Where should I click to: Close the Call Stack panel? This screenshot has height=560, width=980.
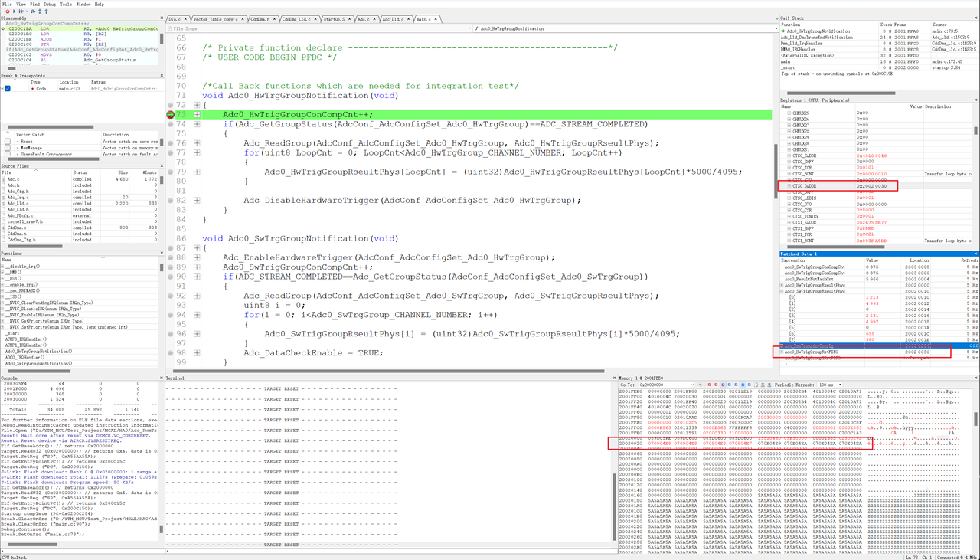point(976,18)
